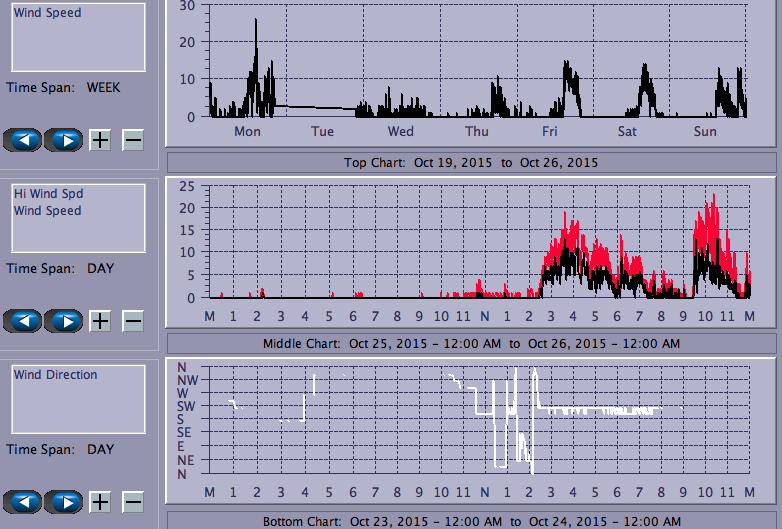Click forward arrow for the WEEK time span
Image resolution: width=782 pixels, height=529 pixels.
point(64,140)
